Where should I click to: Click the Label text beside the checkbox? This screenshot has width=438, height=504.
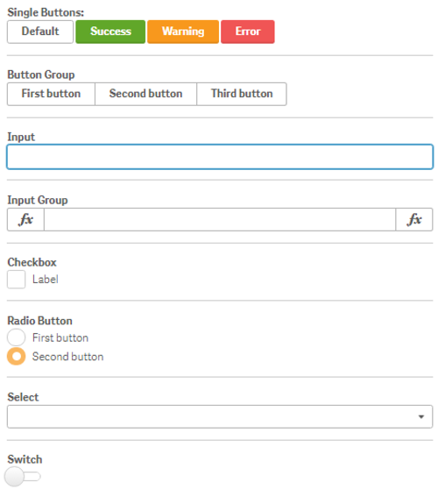[x=46, y=280]
